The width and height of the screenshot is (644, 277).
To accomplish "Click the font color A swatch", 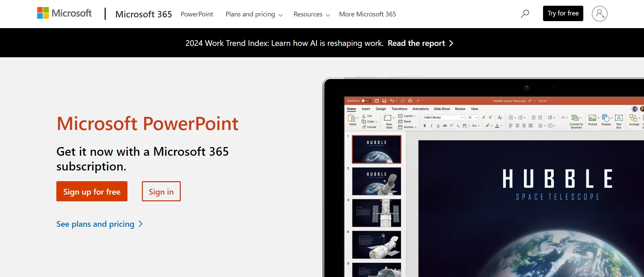I will pyautogui.click(x=497, y=126).
